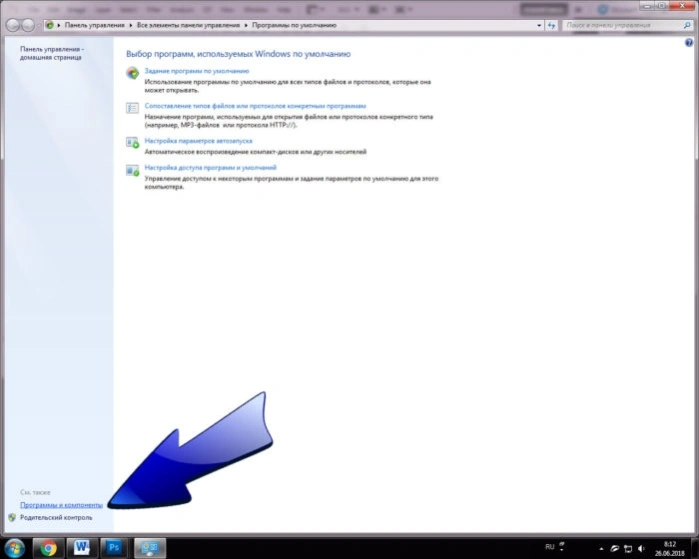Click the magnifier icon in search box
Screen dimensions: 699x559
click(x=687, y=25)
